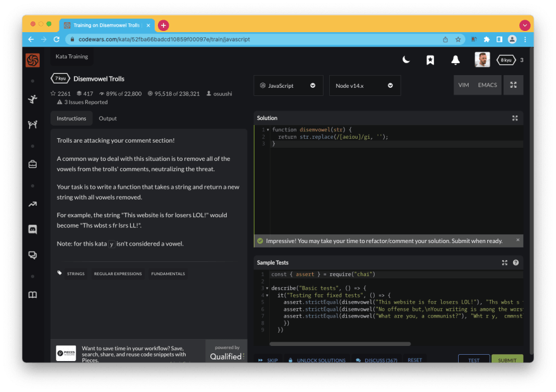Click the STRINGS tag
Screen dimensions: 556x392
click(76, 273)
